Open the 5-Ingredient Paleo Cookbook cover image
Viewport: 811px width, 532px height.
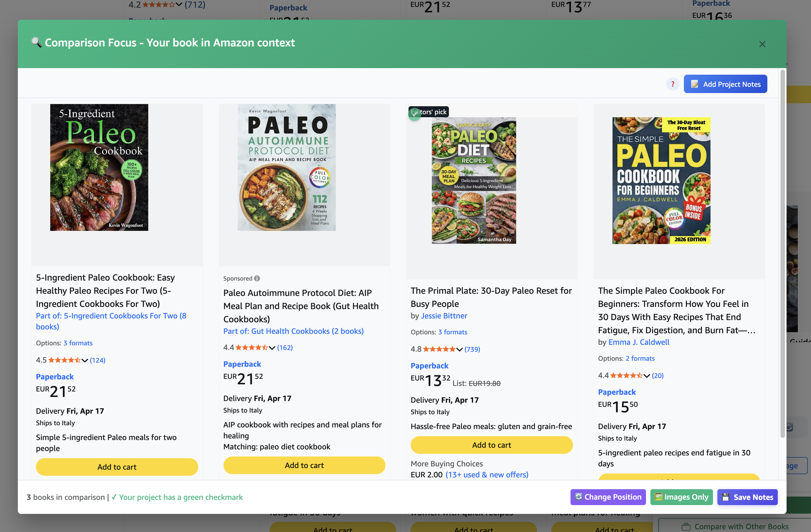(x=99, y=167)
